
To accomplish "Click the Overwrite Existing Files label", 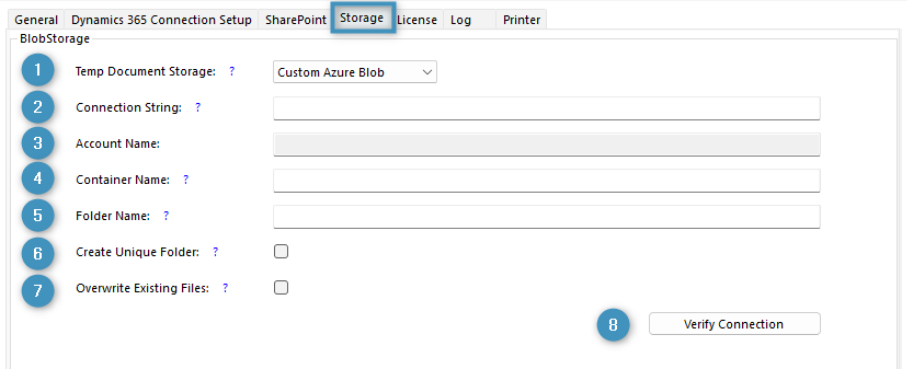I will [143, 287].
